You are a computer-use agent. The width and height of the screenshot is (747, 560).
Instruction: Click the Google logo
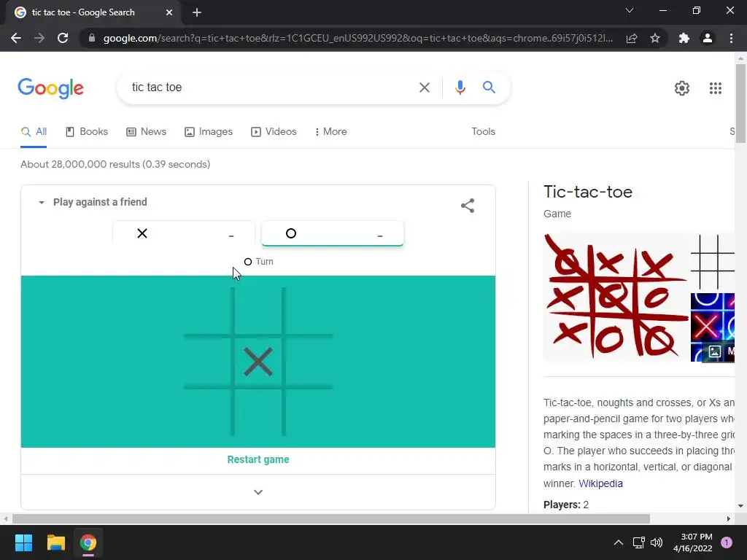(50, 88)
